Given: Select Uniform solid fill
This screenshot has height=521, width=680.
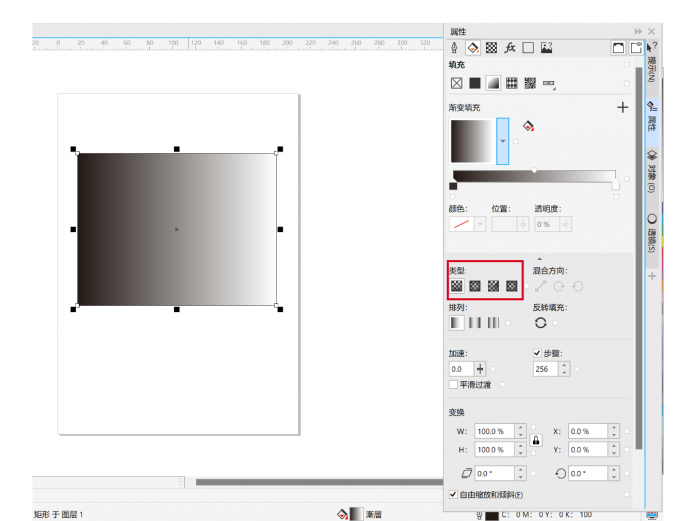Looking at the screenshot, I should click(475, 83).
